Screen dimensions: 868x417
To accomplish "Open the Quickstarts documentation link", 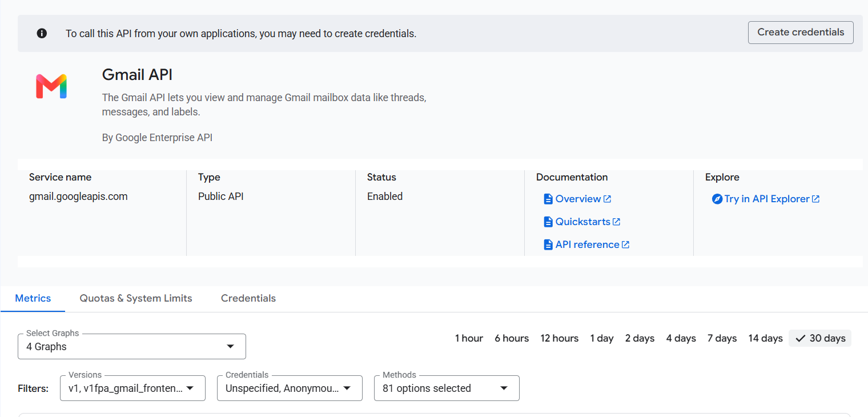I will tap(582, 222).
